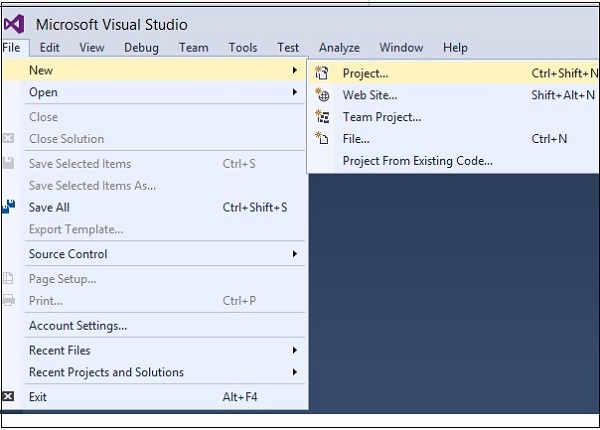Click the Team Project icon
This screenshot has width=600, height=430.
(322, 117)
